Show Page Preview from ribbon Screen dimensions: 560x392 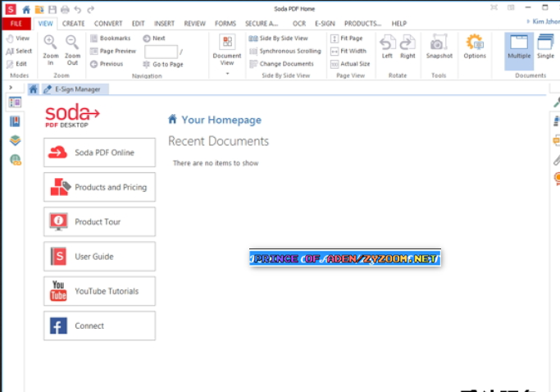pyautogui.click(x=113, y=51)
